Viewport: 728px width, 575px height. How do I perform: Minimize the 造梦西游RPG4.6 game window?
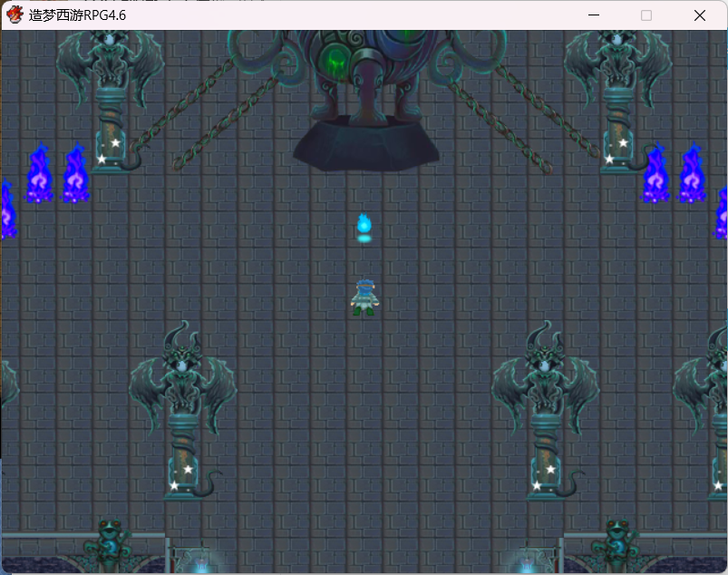point(593,15)
